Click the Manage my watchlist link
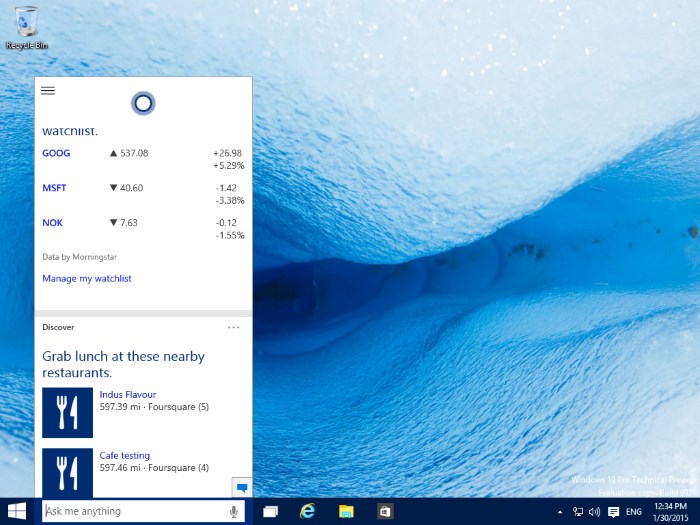Image resolution: width=700 pixels, height=525 pixels. 87,279
